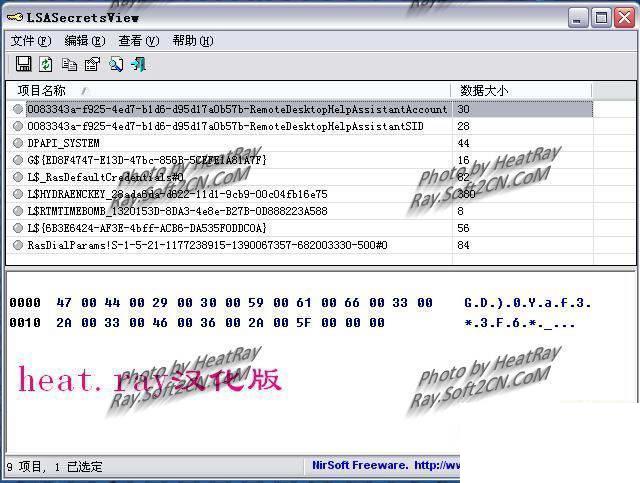
Task: Open the 编辑(E) menu
Action: coord(85,41)
